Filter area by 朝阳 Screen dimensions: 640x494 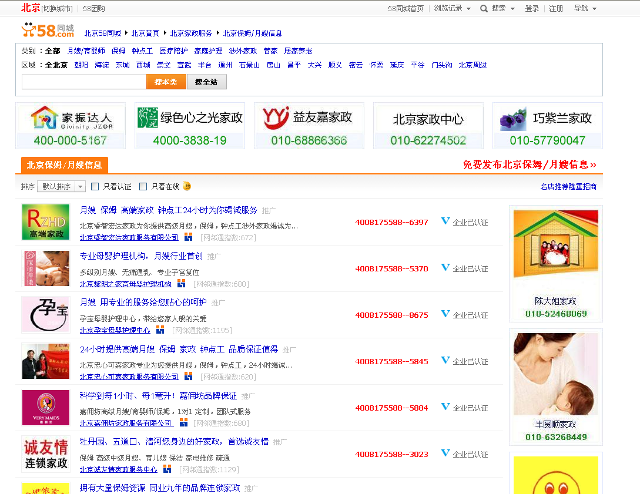point(81,65)
